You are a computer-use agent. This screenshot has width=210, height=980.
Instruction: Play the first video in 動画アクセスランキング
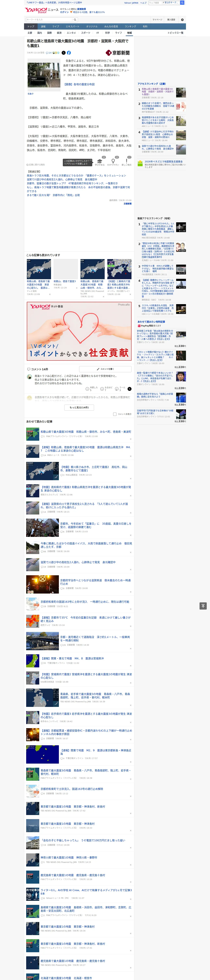[x=181, y=228]
